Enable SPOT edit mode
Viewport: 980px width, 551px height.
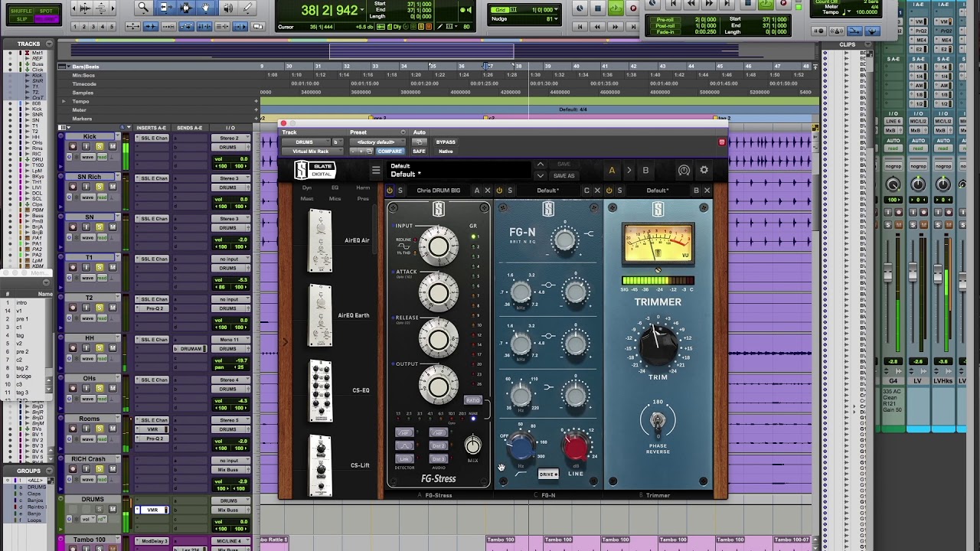point(46,11)
